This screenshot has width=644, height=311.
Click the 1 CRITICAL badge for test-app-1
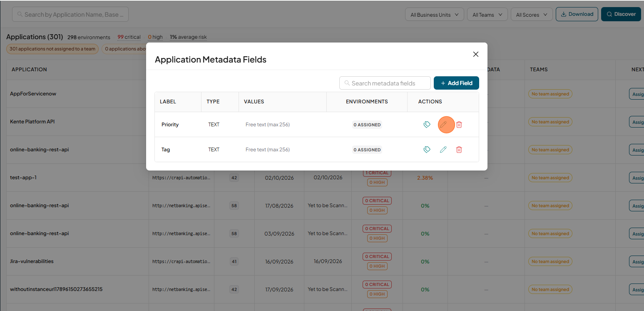[377, 173]
